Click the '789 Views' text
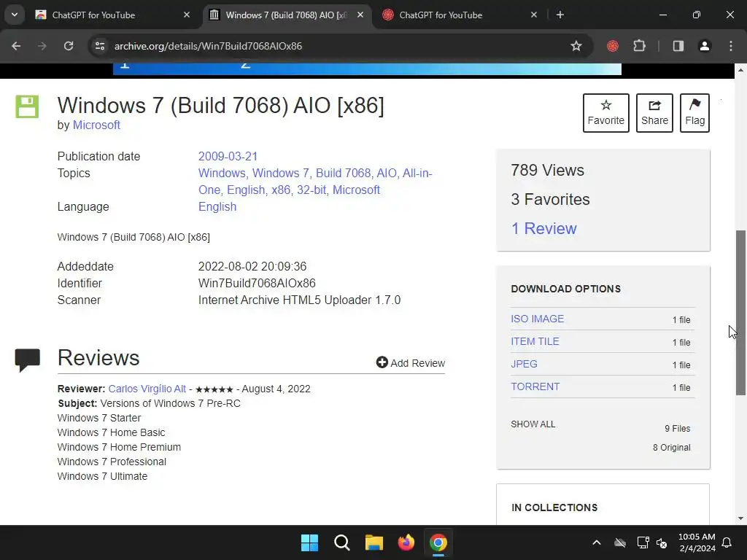747x560 pixels. coord(547,171)
